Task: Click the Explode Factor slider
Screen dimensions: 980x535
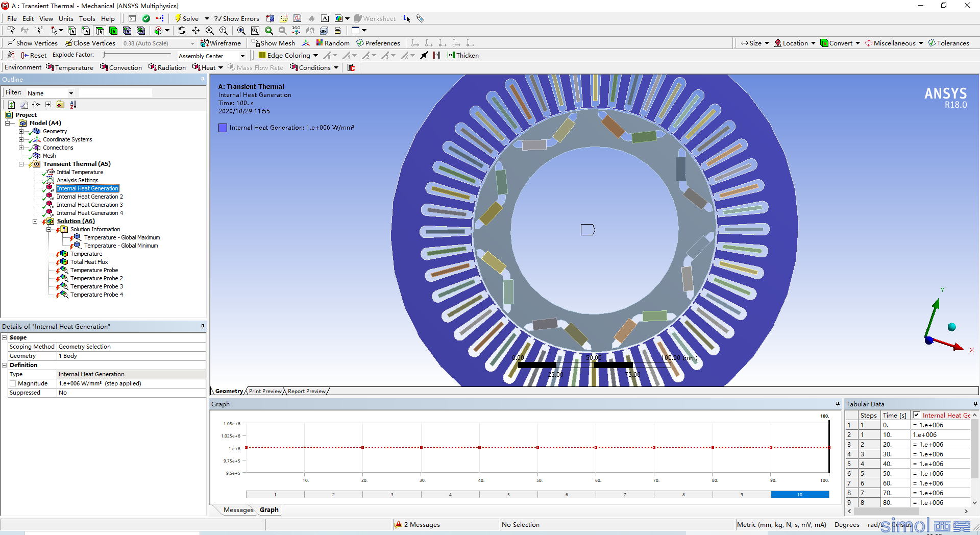Action: tap(137, 55)
